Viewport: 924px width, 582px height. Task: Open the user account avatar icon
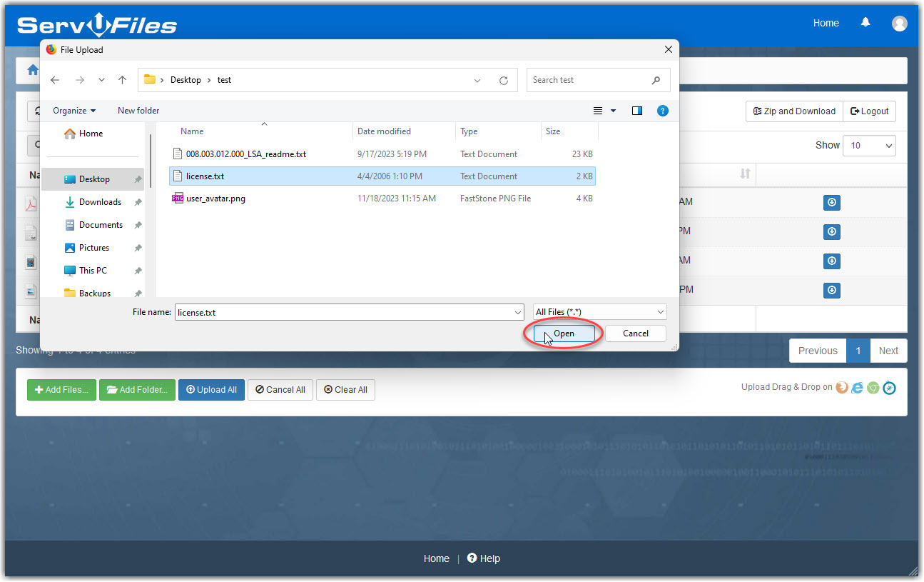coord(900,24)
